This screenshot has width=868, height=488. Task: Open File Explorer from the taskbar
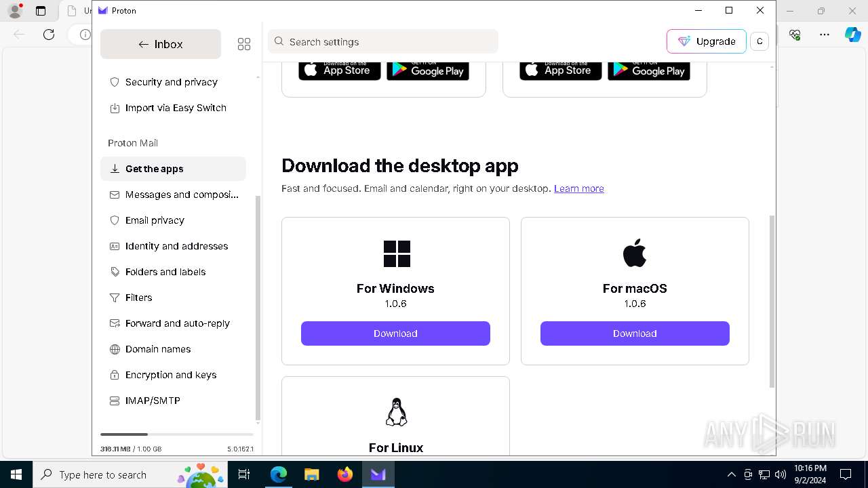coord(311,474)
